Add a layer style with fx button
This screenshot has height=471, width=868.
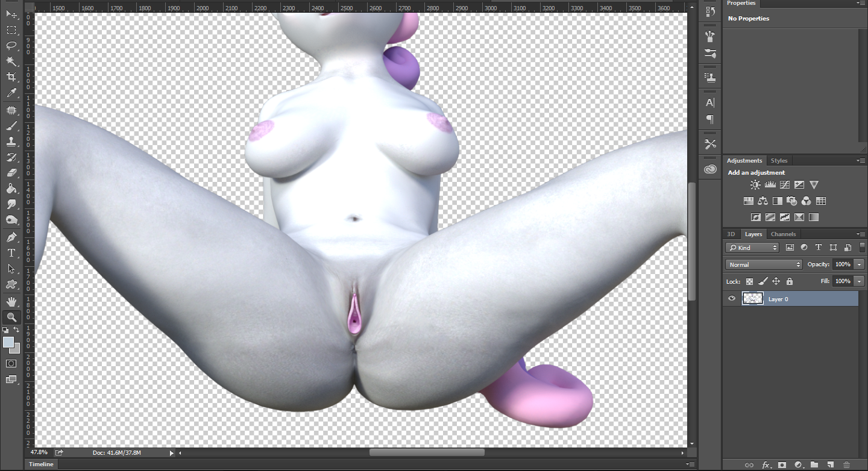767,465
